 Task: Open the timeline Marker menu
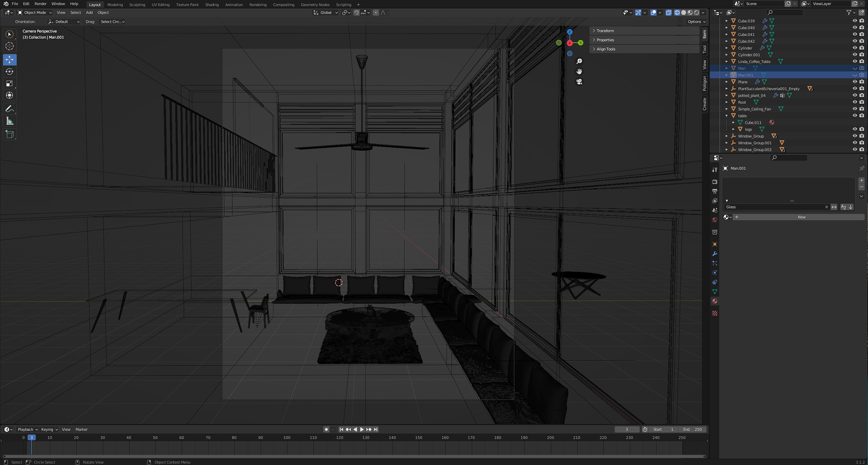click(x=81, y=429)
